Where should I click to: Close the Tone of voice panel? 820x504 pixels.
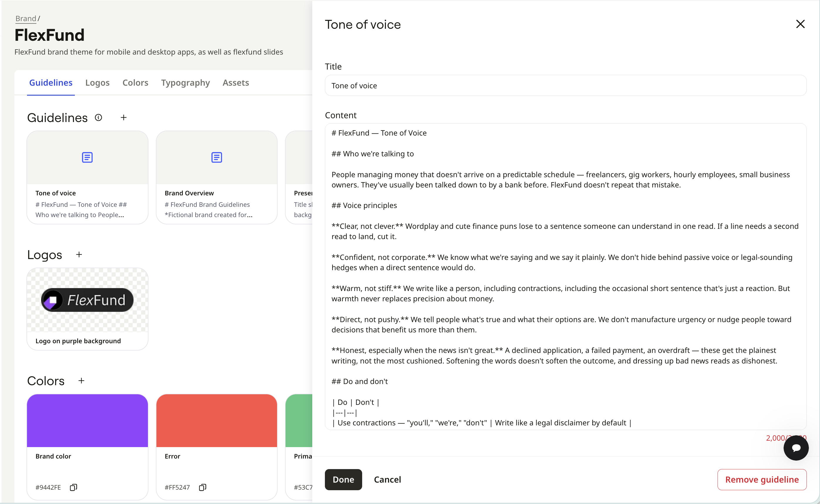point(800,24)
